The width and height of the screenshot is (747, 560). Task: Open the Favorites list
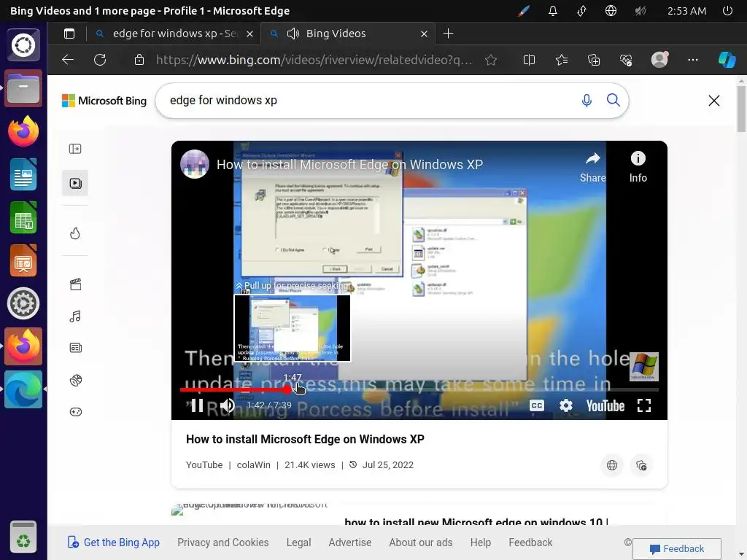pos(561,60)
